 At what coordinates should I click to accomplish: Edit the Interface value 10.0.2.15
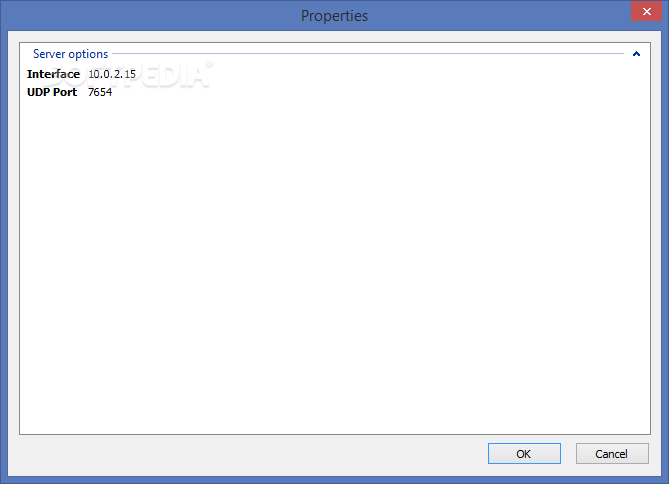pos(112,74)
